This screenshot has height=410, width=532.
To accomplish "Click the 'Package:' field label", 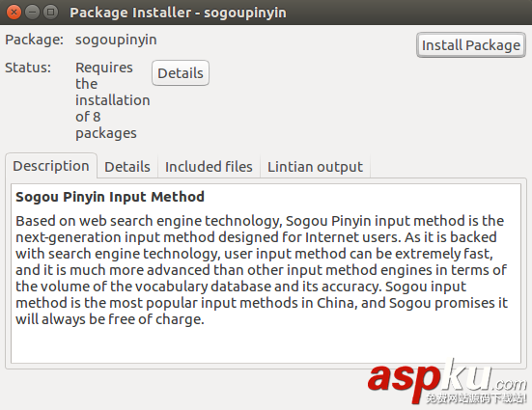I will (34, 40).
